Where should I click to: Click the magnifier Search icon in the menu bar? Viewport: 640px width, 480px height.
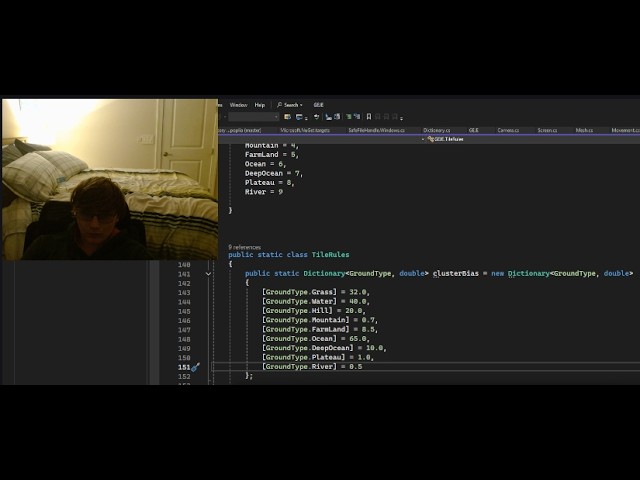point(280,105)
